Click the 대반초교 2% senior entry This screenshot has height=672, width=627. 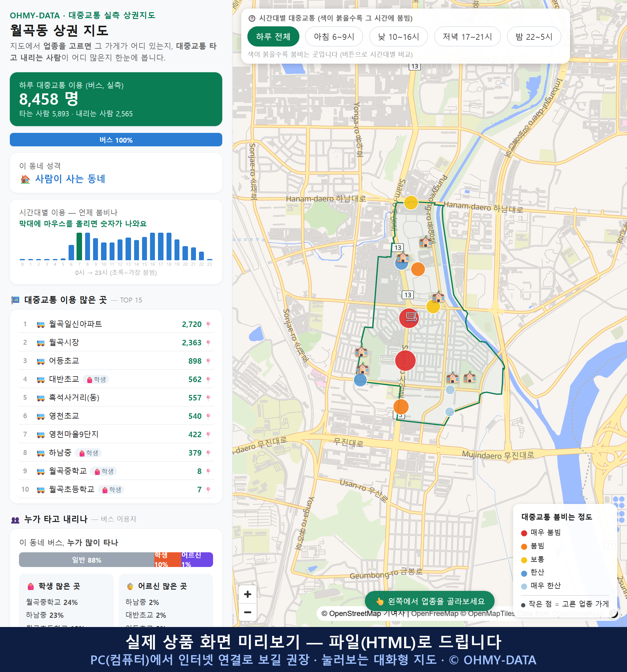tap(146, 615)
